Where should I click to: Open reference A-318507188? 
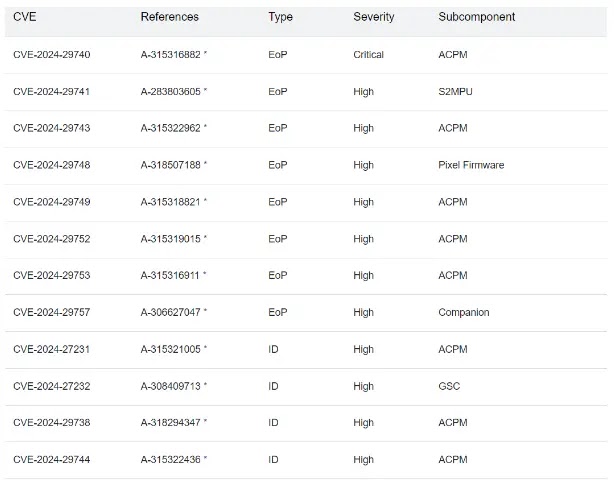tap(171, 165)
